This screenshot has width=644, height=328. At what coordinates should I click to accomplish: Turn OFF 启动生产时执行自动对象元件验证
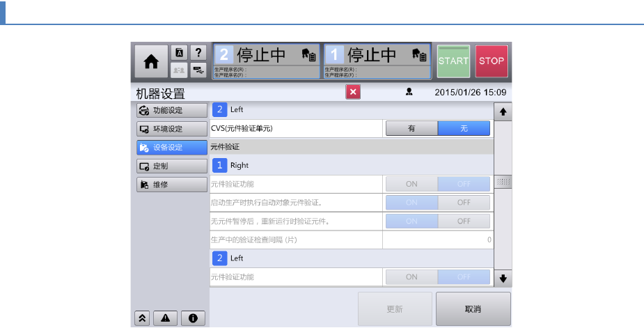tap(464, 203)
